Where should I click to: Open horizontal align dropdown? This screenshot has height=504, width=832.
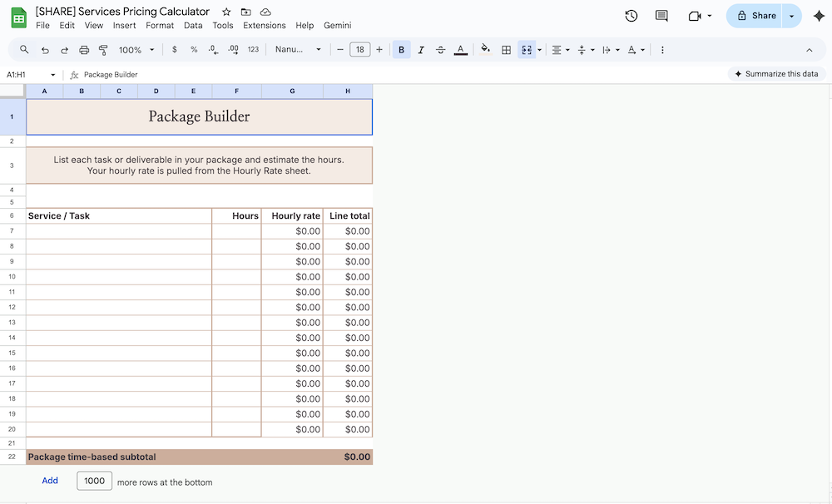[560, 50]
